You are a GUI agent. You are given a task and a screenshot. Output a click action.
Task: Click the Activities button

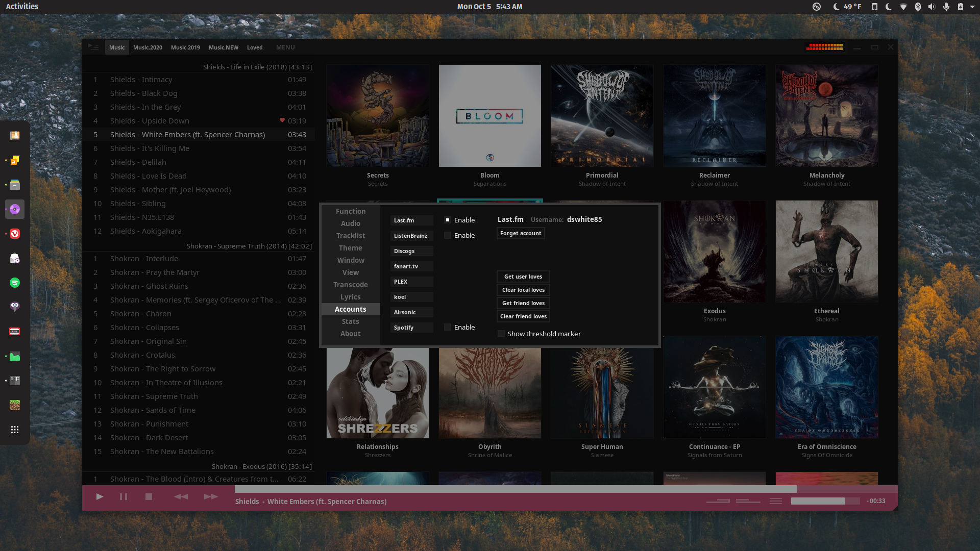click(22, 7)
